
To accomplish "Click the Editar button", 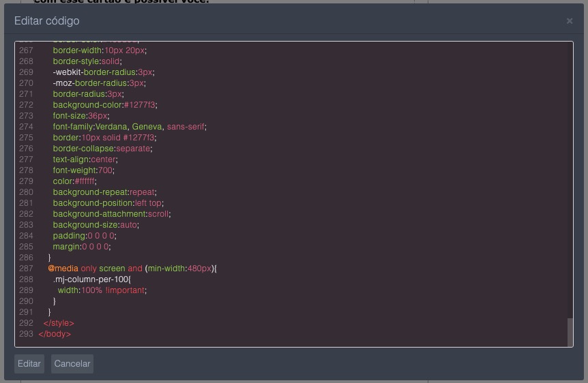I will coord(29,363).
